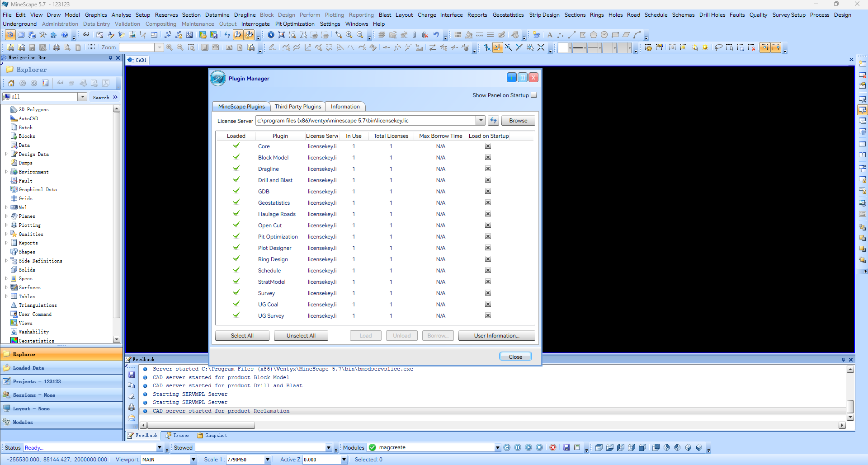Expand the Surfaces tree node
The width and height of the screenshot is (868, 465).
[x=6, y=287]
